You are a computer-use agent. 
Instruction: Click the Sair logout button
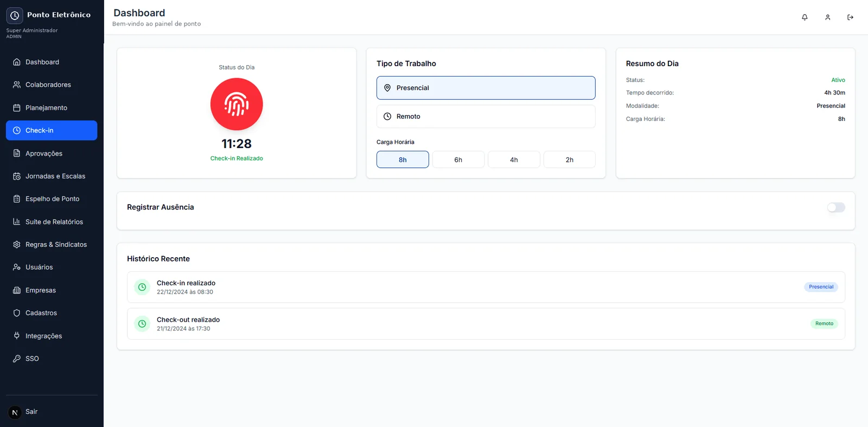(31, 412)
